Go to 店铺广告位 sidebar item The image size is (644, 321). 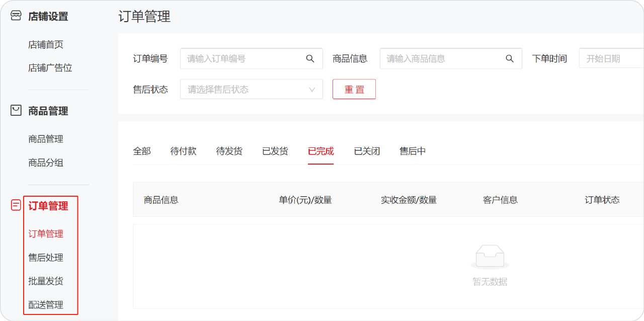(x=50, y=68)
